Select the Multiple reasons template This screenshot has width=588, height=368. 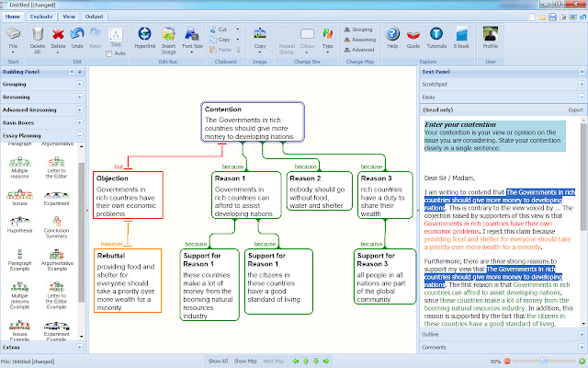coord(19,167)
